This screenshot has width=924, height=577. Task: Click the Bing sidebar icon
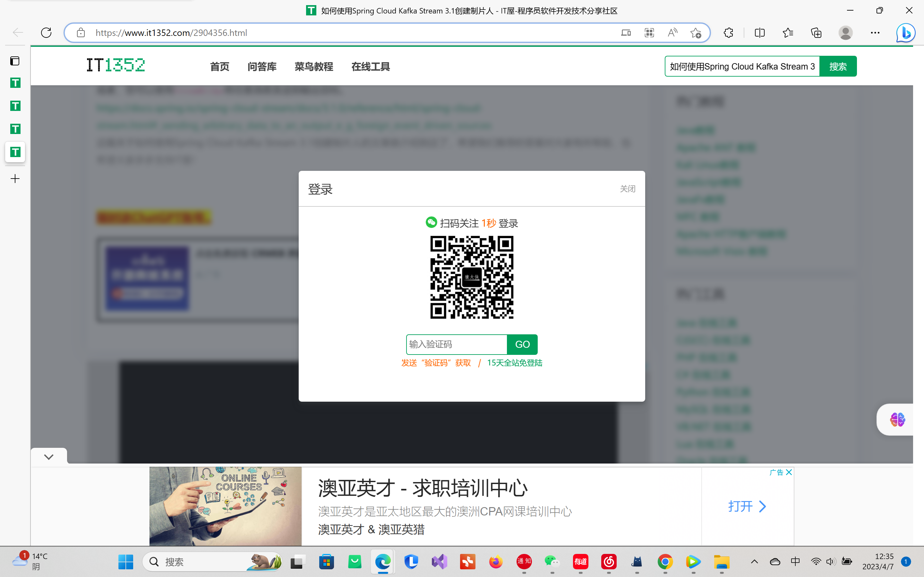point(905,33)
